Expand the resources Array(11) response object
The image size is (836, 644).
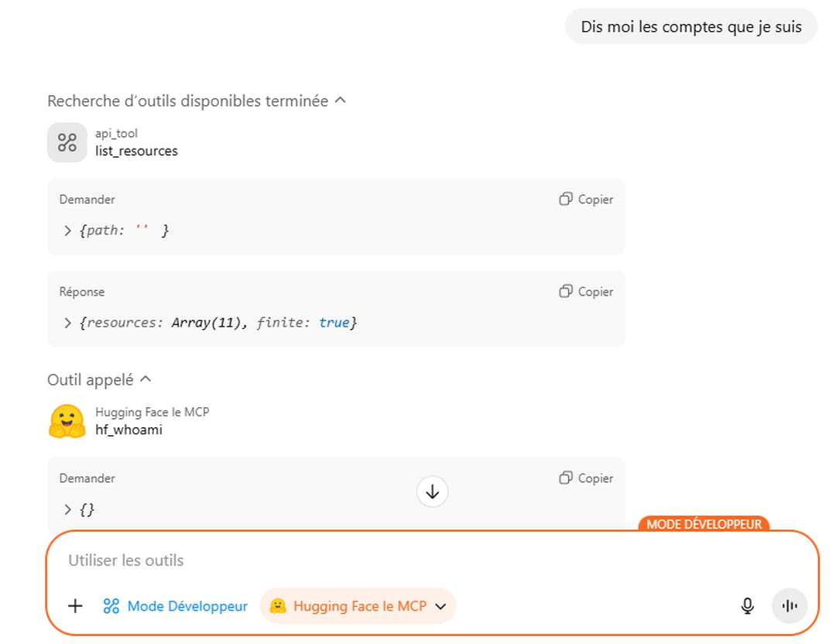[x=68, y=323]
